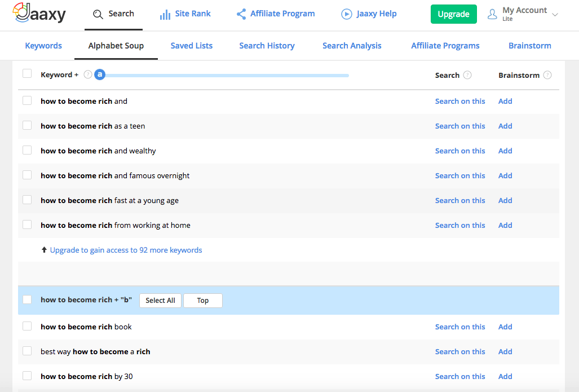Screen dimensions: 579x392
Task: Open help icon next to Keyword +
Action: 87,74
